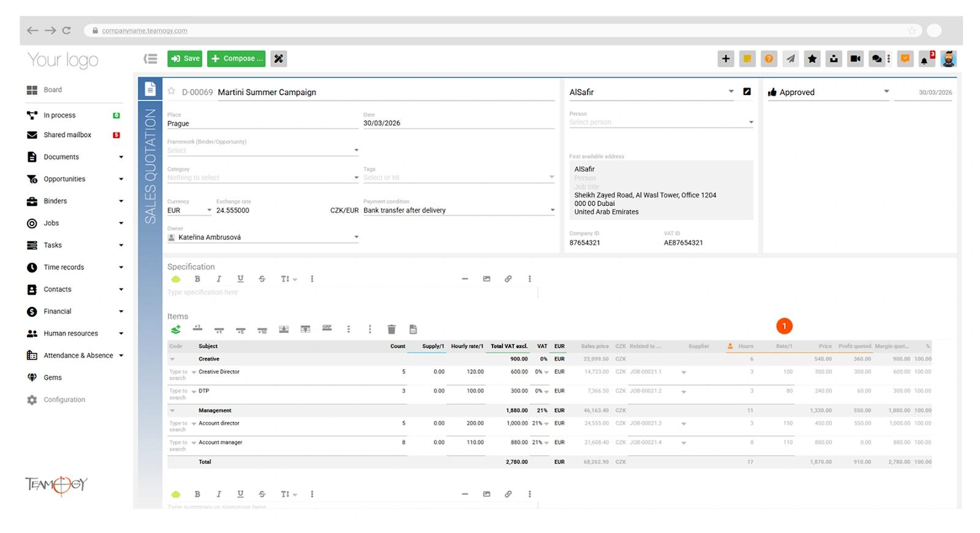
Task: Click the Place field containing Prague
Action: tap(260, 123)
